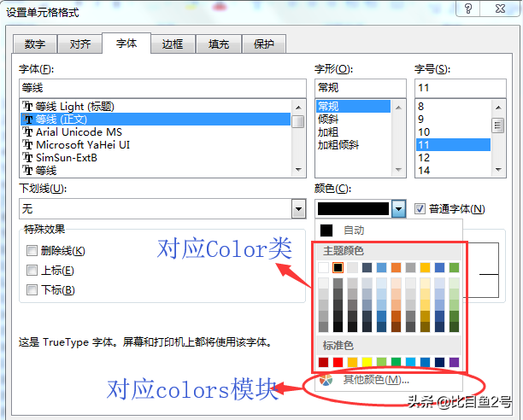Image resolution: width=523 pixels, height=420 pixels.
Task: Pick orange theme color in top row
Action: pos(396,267)
